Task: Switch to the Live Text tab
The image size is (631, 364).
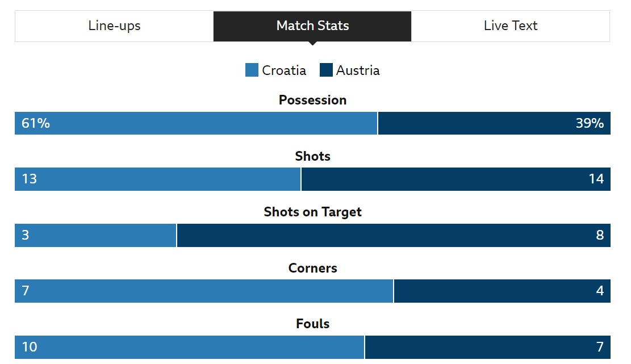Action: 510,26
